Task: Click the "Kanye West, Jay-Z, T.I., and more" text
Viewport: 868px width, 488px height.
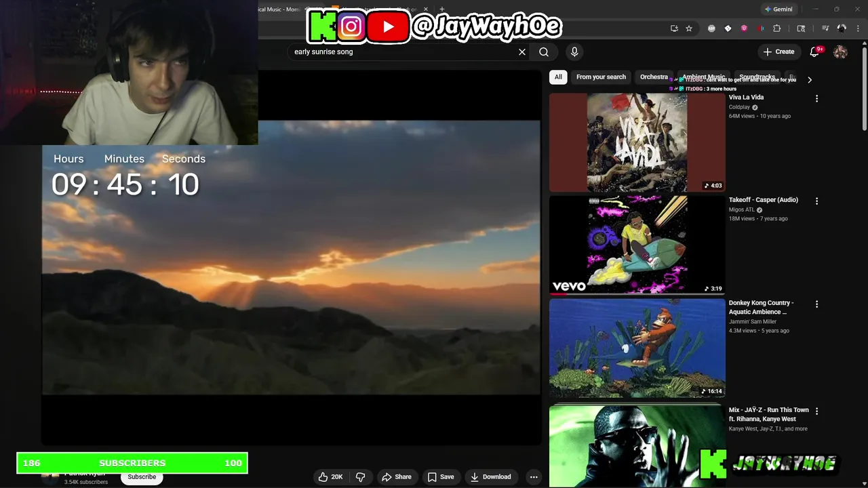Action: pyautogui.click(x=768, y=428)
